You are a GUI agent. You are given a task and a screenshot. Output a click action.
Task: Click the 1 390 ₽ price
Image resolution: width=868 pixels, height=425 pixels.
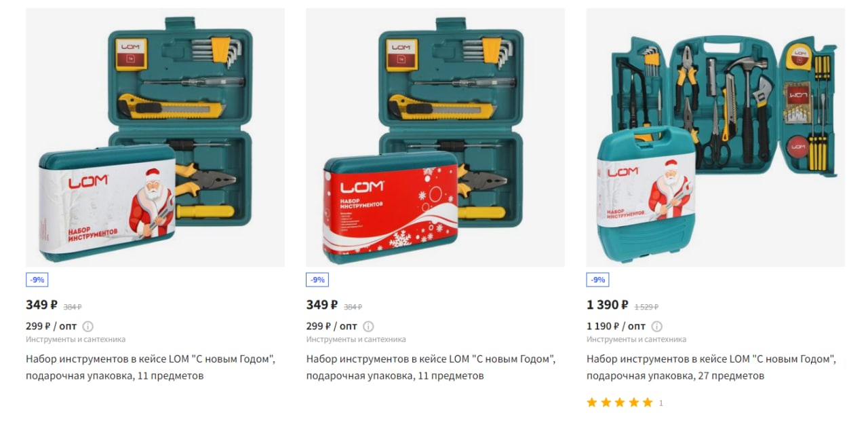pyautogui.click(x=608, y=305)
